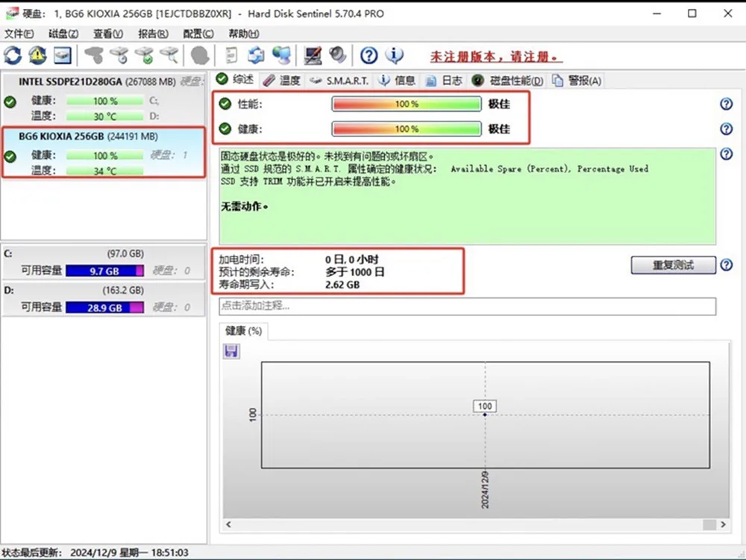Image resolution: width=746 pixels, height=560 pixels.
Task: Switch to the 温度 tab
Action: click(x=282, y=81)
